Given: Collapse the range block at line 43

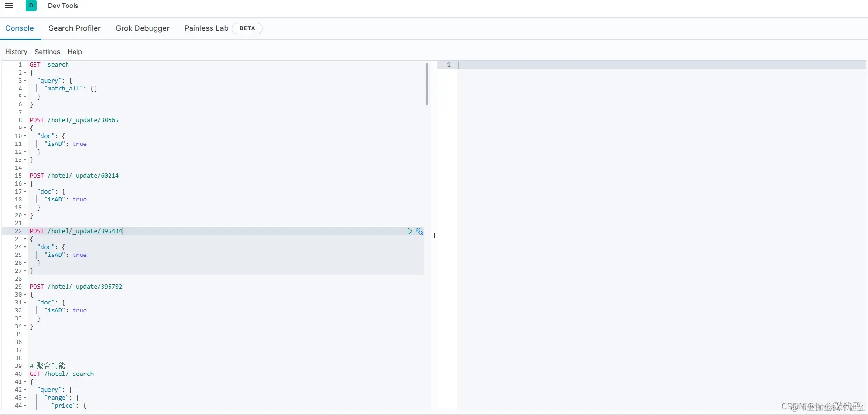Looking at the screenshot, I should (x=25, y=398).
